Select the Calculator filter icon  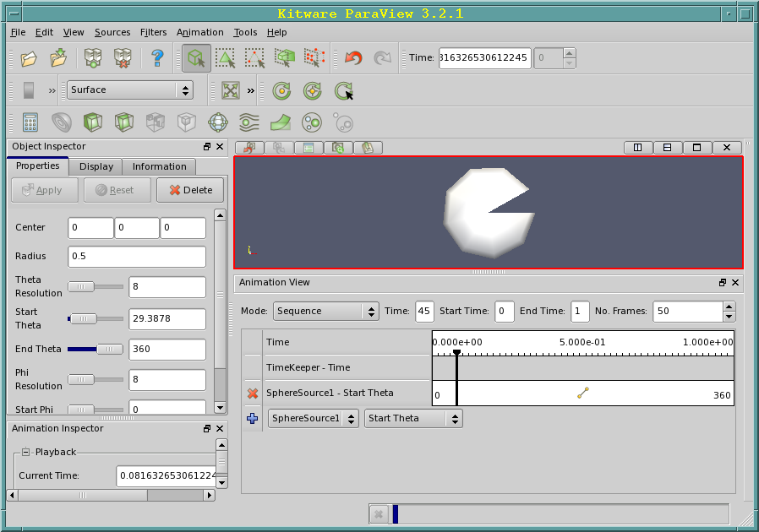30,122
